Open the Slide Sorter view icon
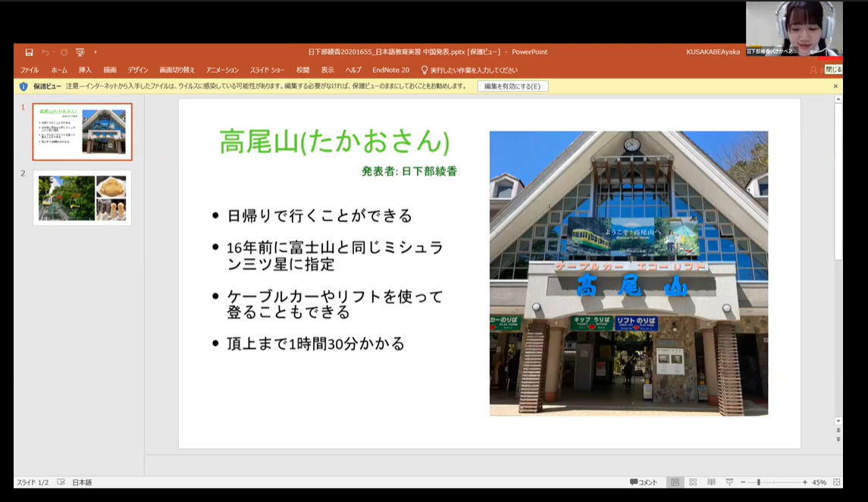Viewport: 868px width, 502px height. click(693, 482)
